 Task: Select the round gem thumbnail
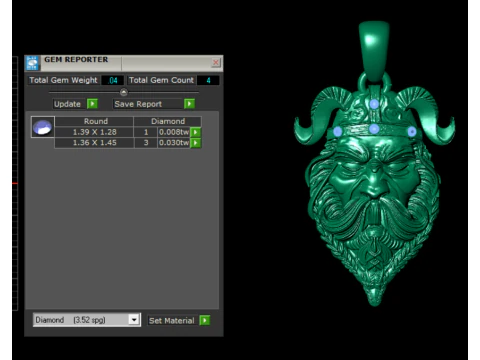click(x=43, y=127)
